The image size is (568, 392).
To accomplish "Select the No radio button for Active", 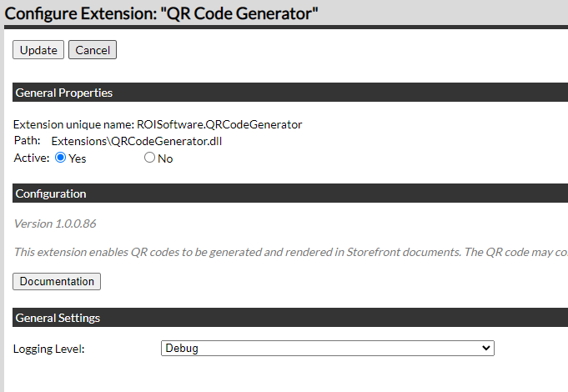I will (150, 158).
